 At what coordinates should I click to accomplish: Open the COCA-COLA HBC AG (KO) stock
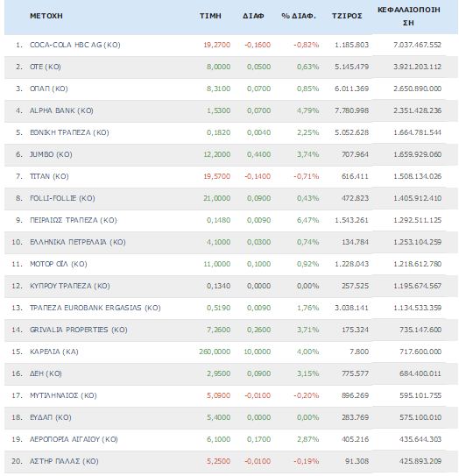tap(75, 45)
